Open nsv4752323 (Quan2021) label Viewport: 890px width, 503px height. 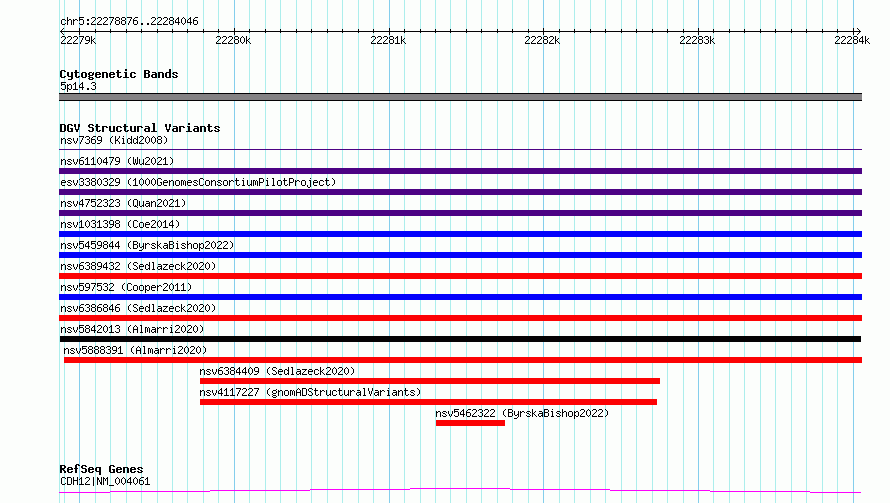[123, 203]
